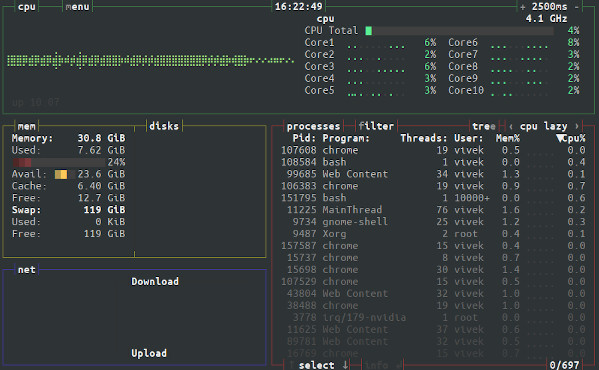
Task: Select process 11625 Web Content
Action: click(433, 330)
